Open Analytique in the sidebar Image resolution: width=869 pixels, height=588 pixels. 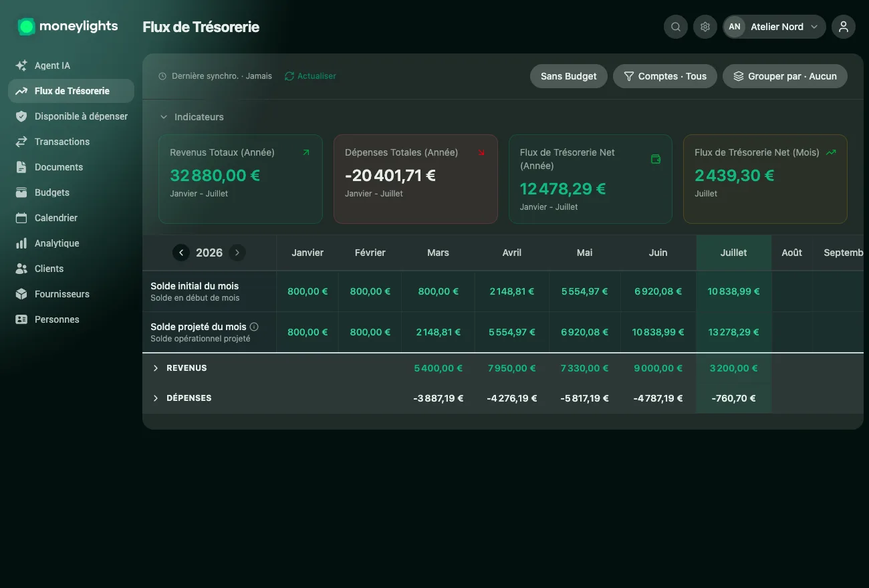[x=71, y=243]
